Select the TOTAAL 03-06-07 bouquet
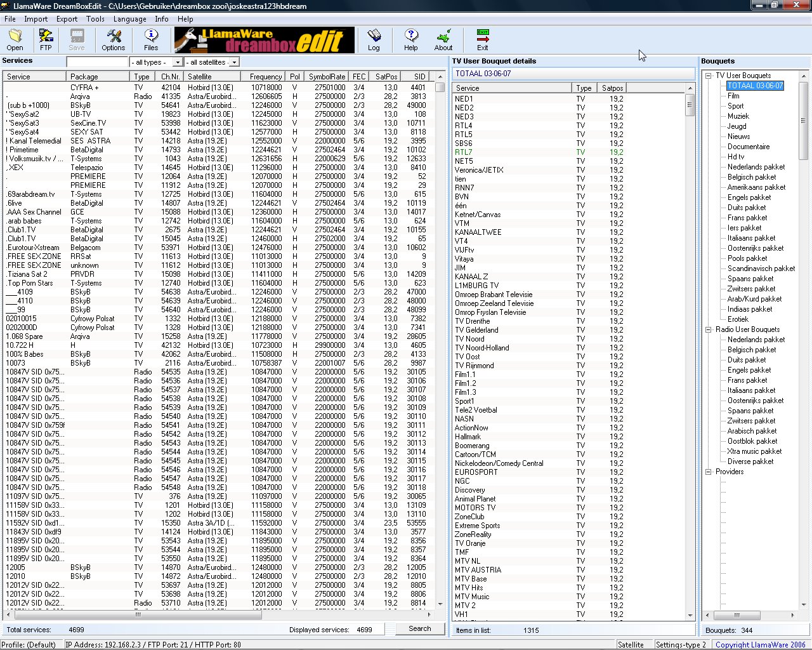The image size is (812, 650). (755, 86)
